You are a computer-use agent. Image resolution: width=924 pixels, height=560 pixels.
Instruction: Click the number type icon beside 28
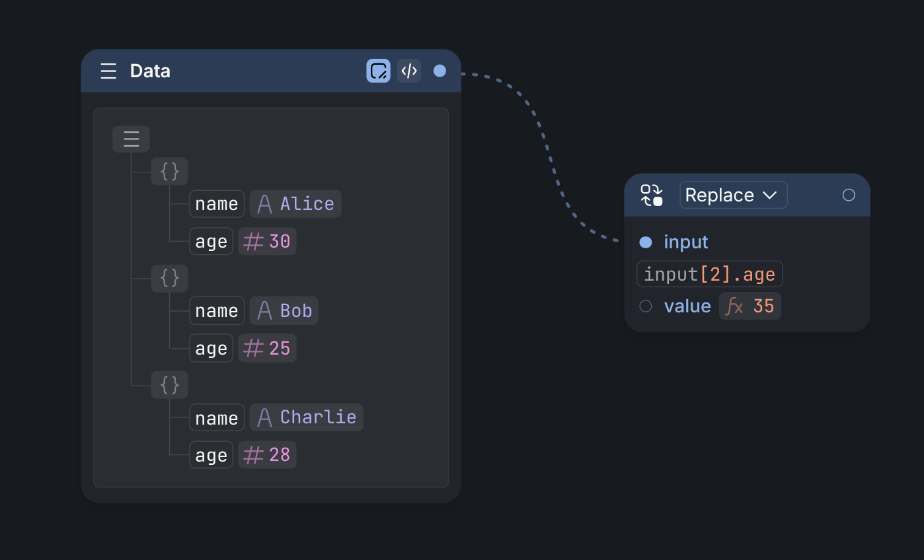253,455
